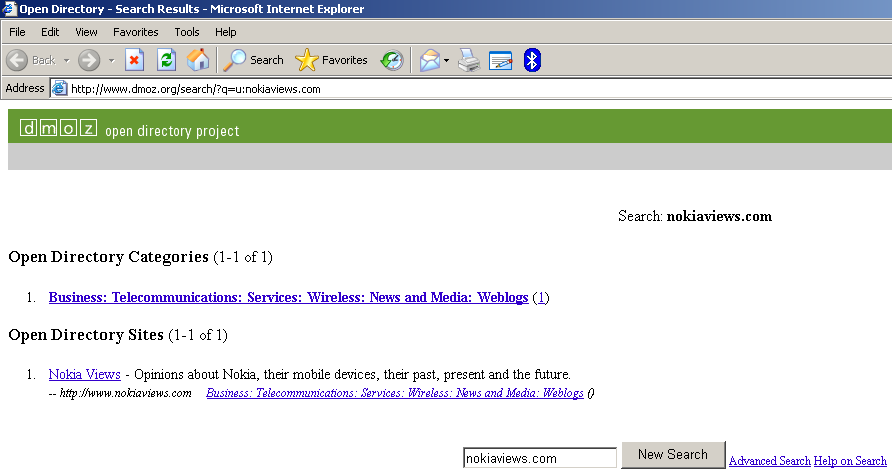Image resolution: width=892 pixels, height=473 pixels.
Task: Click the Forward arrow button
Action: tap(89, 60)
